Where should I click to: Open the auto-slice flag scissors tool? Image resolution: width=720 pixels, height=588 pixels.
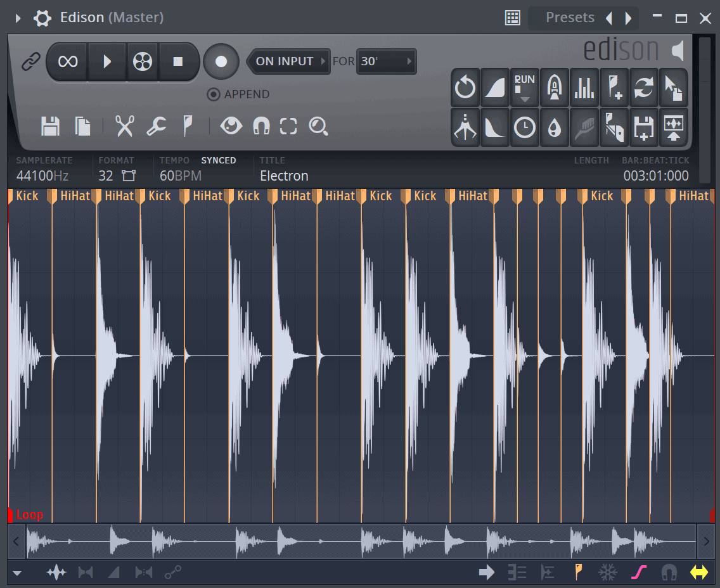pos(614,127)
